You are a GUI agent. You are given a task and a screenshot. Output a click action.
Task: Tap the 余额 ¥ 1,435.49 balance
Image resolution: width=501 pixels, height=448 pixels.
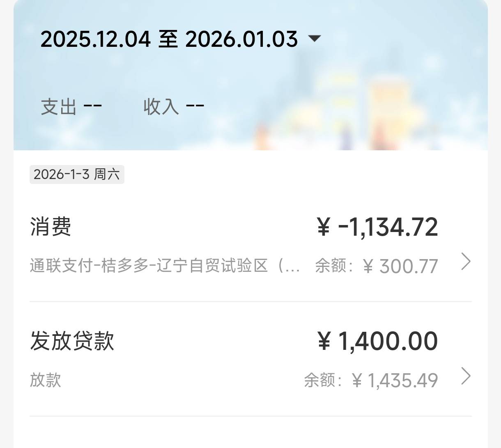click(x=371, y=380)
